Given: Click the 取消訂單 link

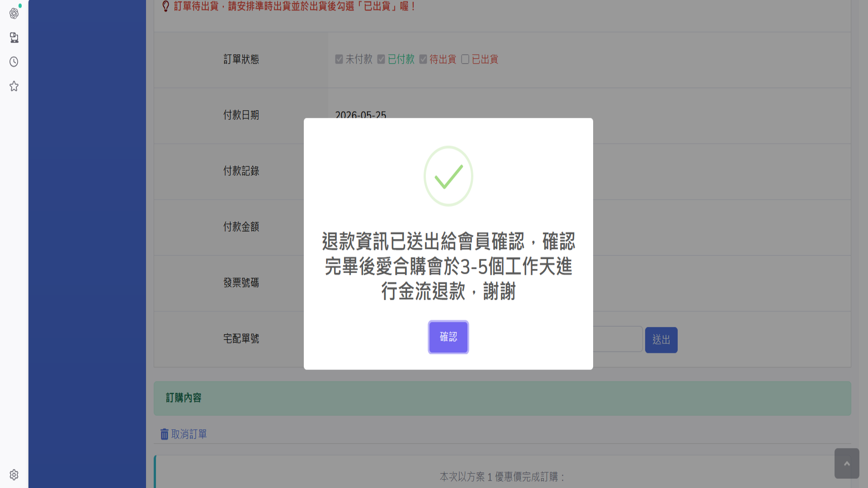Looking at the screenshot, I should click(x=189, y=434).
